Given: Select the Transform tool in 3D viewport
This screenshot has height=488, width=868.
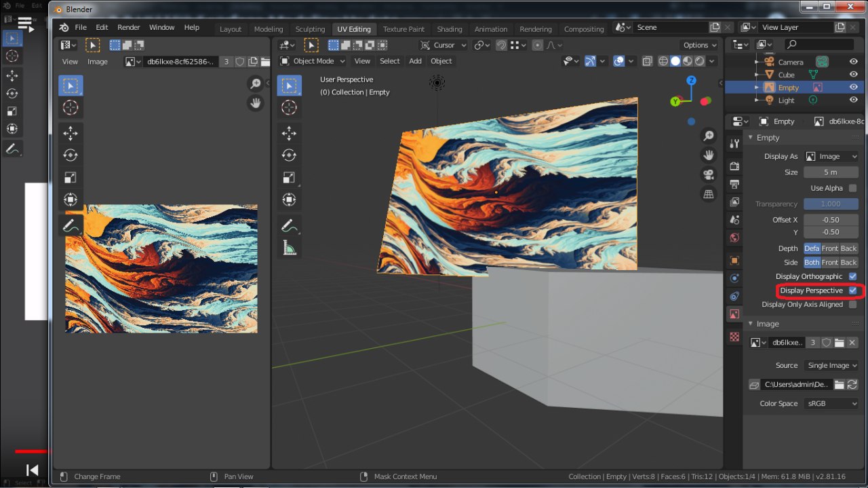Looking at the screenshot, I should pos(289,200).
